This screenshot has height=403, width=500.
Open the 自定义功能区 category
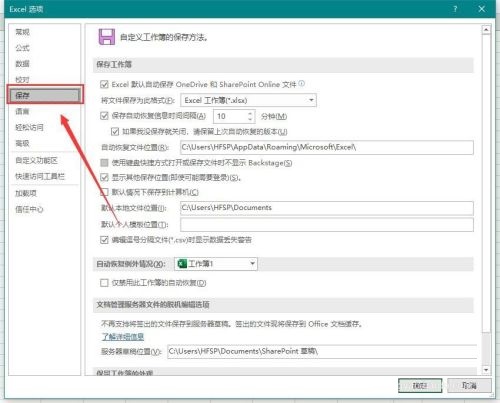tap(36, 161)
